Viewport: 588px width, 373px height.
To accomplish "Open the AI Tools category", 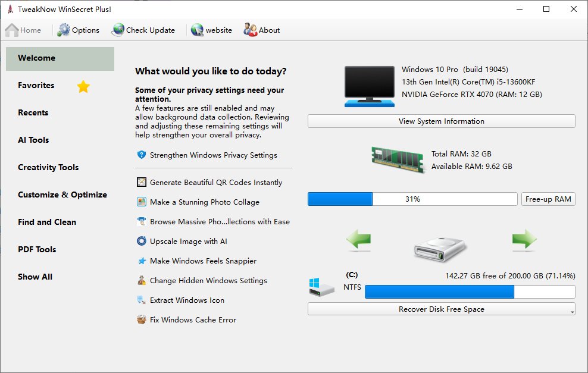I will coord(33,140).
